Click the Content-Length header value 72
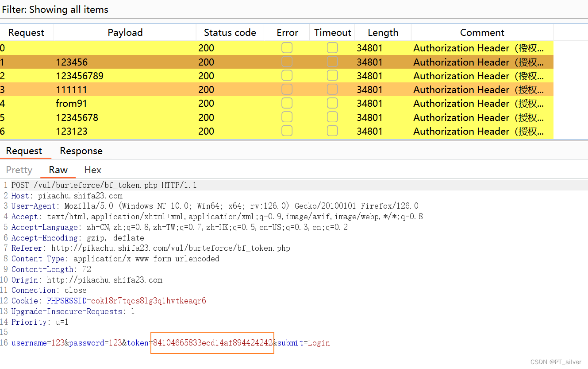 87,269
